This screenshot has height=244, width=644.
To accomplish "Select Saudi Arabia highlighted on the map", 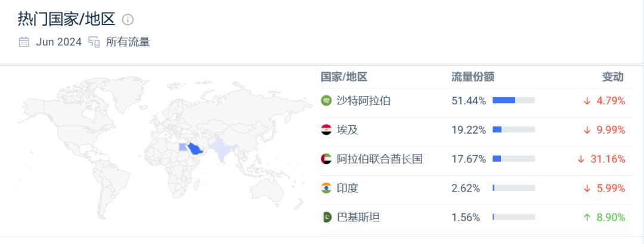I will coord(196,150).
